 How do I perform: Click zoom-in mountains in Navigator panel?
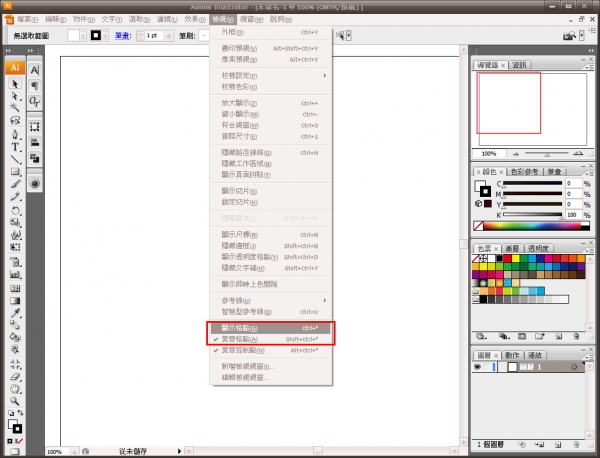pos(578,153)
